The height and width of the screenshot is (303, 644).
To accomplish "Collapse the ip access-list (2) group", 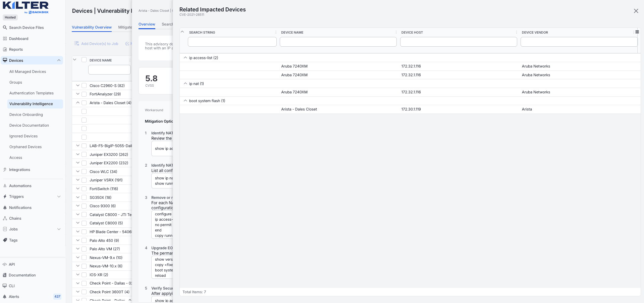I will (x=185, y=58).
